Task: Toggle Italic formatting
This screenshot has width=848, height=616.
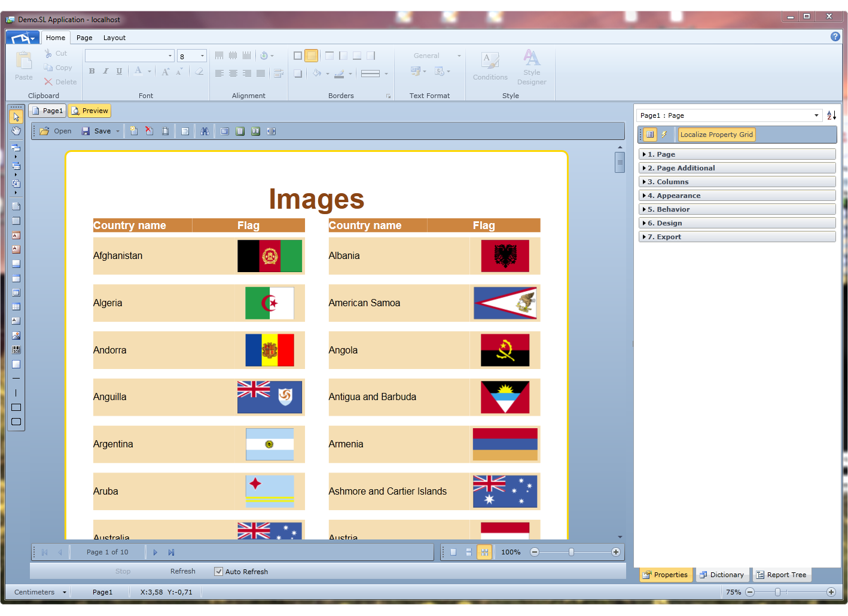Action: tap(105, 71)
